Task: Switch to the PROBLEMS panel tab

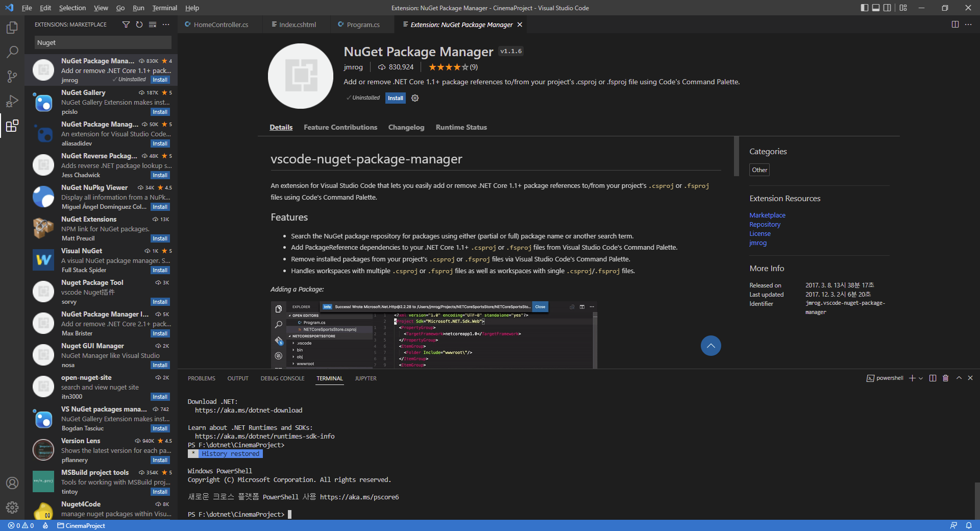Action: pyautogui.click(x=201, y=378)
